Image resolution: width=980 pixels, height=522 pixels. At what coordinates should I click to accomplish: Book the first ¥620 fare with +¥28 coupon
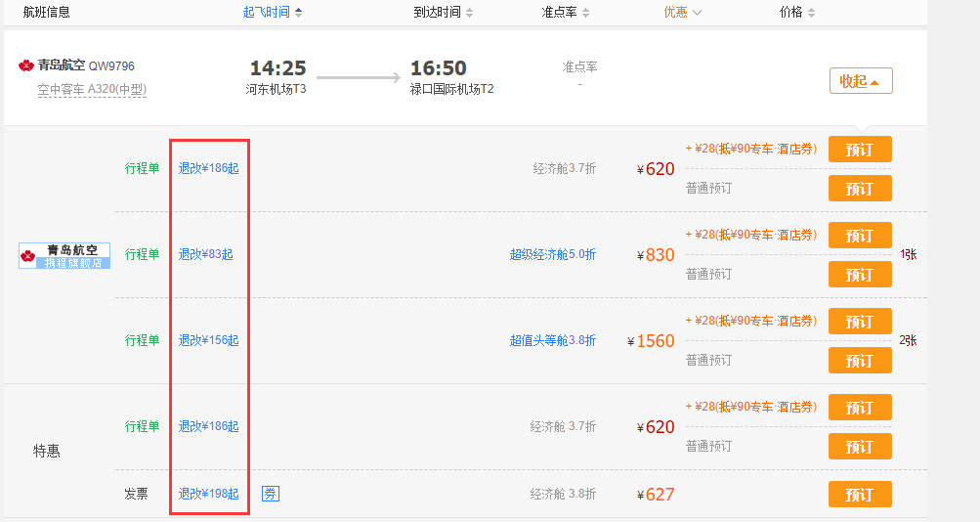pyautogui.click(x=860, y=150)
